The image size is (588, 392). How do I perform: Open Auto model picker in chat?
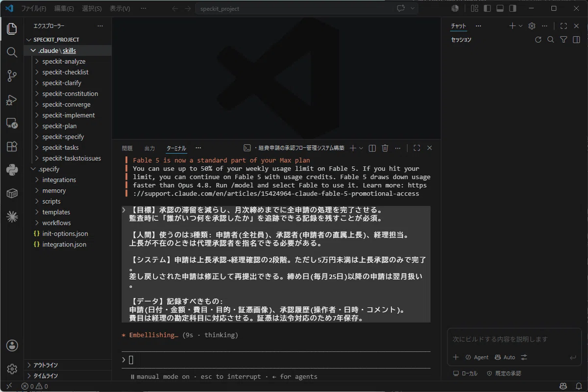point(505,357)
